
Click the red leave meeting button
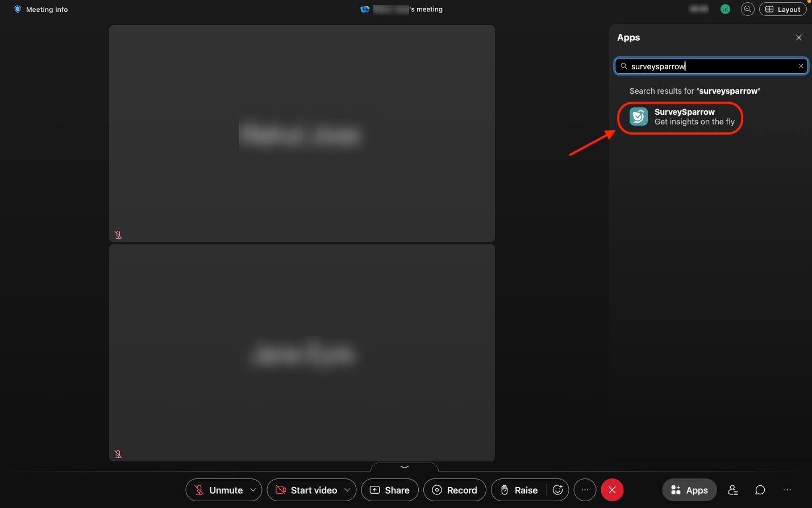coord(612,490)
